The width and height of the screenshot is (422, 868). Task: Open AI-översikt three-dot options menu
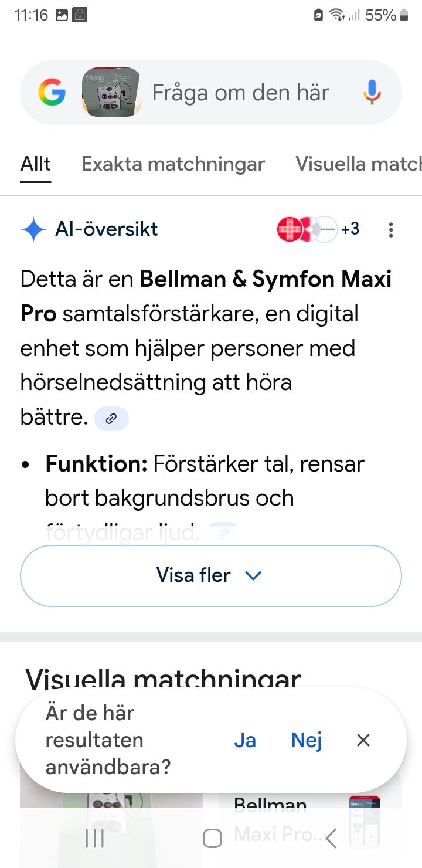coord(391,230)
